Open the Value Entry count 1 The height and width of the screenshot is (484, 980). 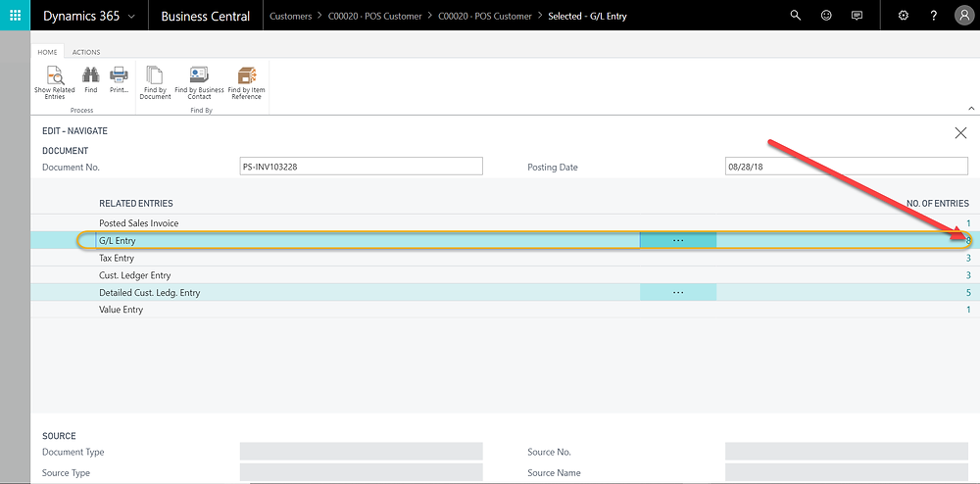(969, 310)
